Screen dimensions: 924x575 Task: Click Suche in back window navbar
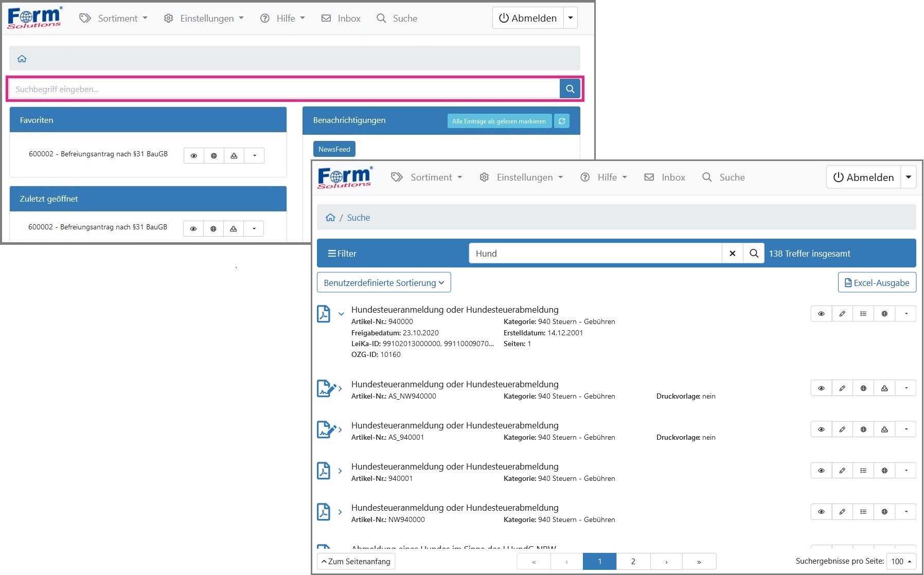[397, 19]
